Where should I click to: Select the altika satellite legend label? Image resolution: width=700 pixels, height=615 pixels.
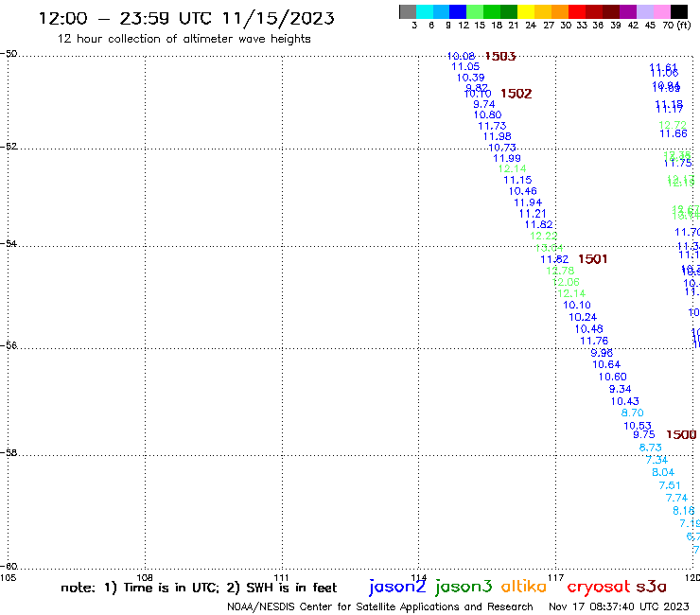523,587
